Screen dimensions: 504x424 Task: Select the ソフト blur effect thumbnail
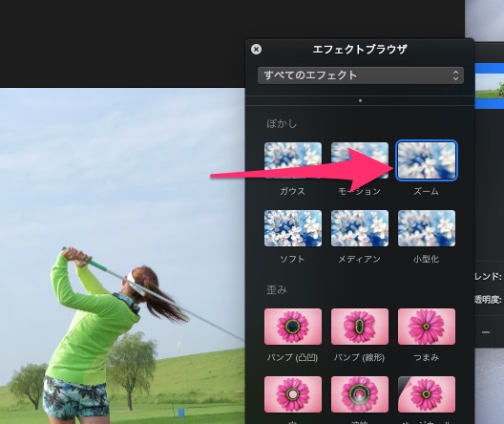tap(293, 228)
